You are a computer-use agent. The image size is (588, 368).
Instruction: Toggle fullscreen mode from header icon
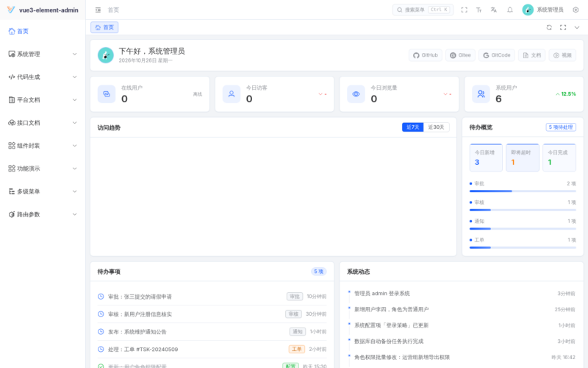[465, 10]
